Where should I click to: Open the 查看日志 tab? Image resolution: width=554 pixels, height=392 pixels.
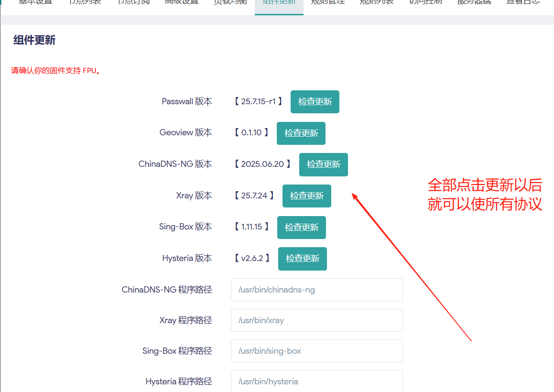pos(523,3)
